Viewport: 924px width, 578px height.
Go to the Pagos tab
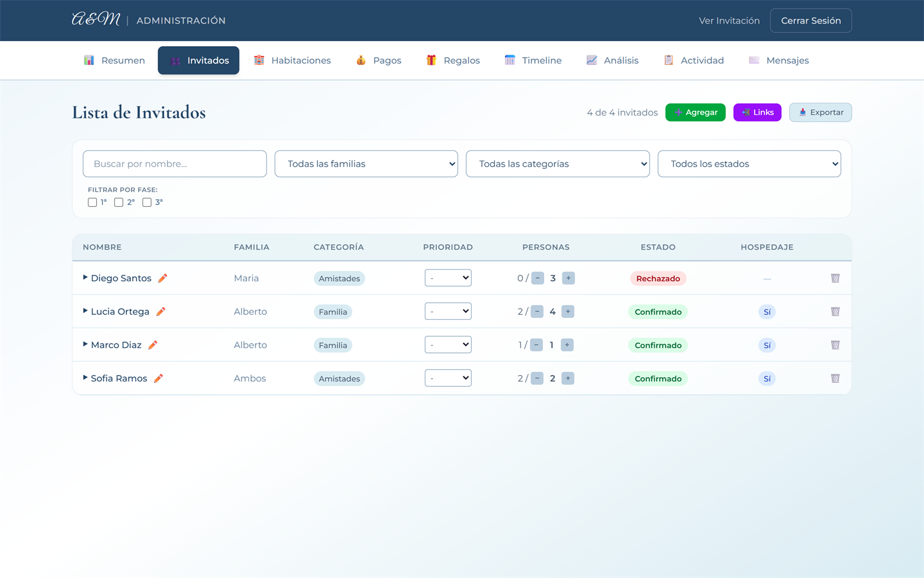[x=379, y=60]
